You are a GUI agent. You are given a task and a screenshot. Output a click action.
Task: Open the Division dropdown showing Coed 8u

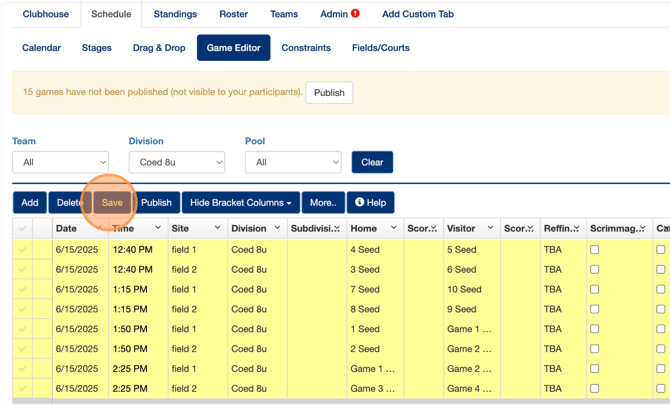click(176, 162)
